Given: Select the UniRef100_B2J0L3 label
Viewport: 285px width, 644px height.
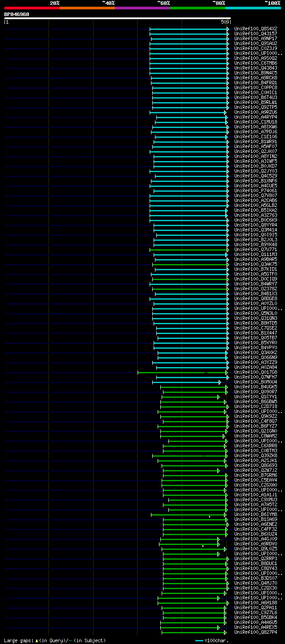Looking at the screenshot, I should click(x=256, y=239).
